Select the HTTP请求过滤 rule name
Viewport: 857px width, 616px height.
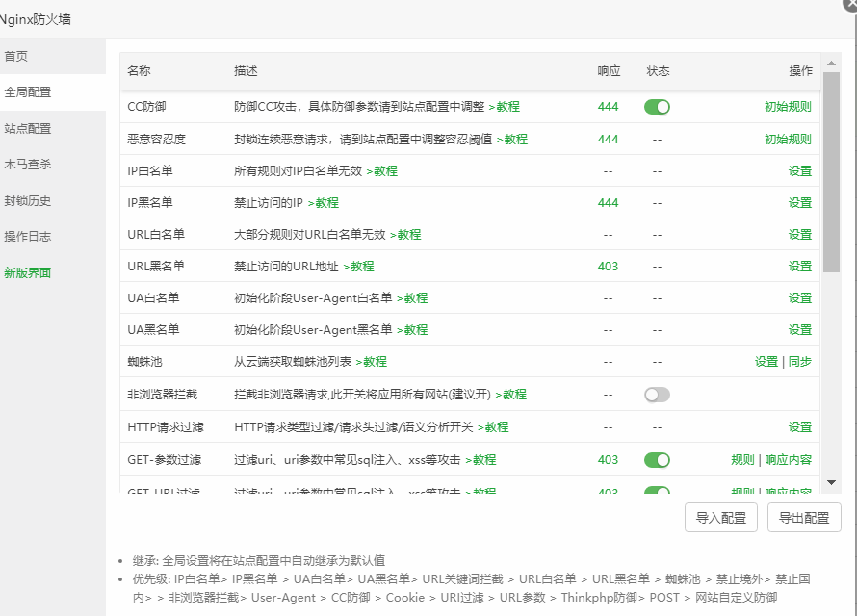(166, 427)
